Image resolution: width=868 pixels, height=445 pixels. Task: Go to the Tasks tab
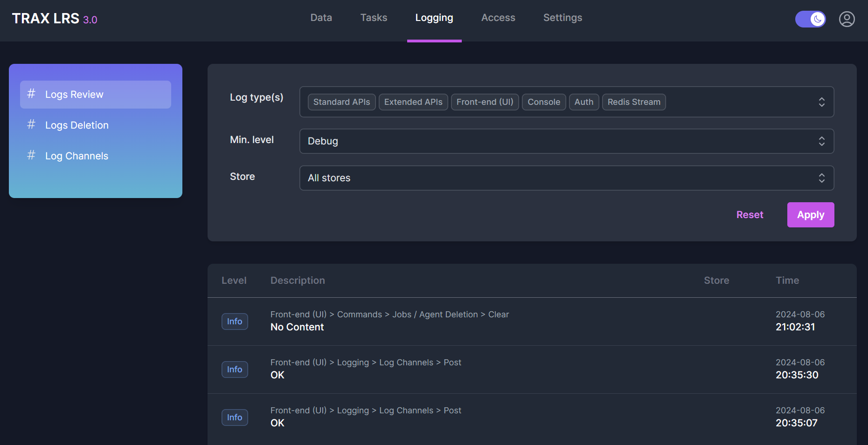coord(374,18)
